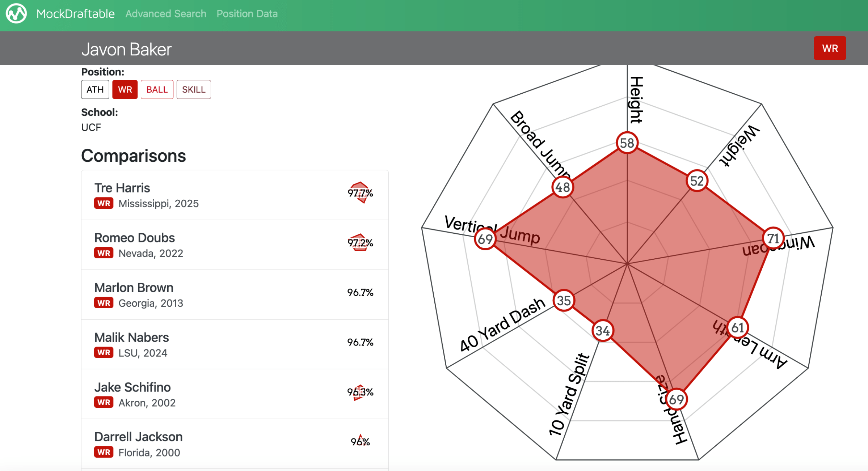Switch position filter to ATH
The height and width of the screenshot is (471, 868).
coord(95,89)
